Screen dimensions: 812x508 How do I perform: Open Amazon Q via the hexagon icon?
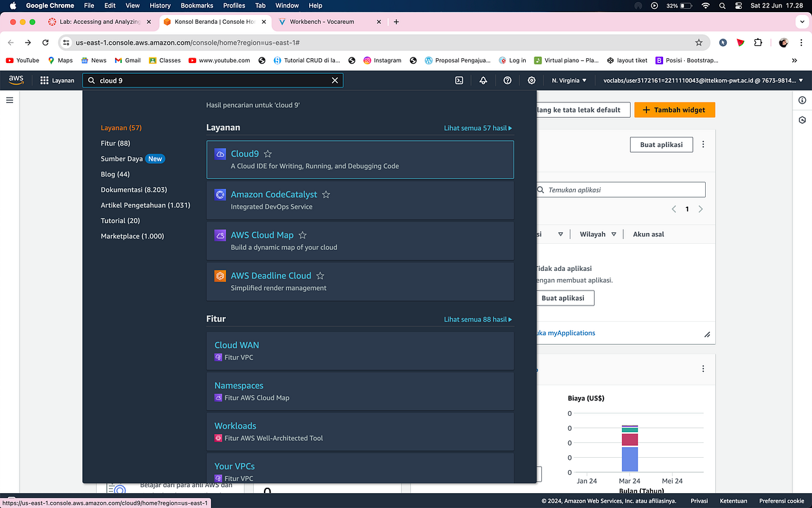[802, 120]
